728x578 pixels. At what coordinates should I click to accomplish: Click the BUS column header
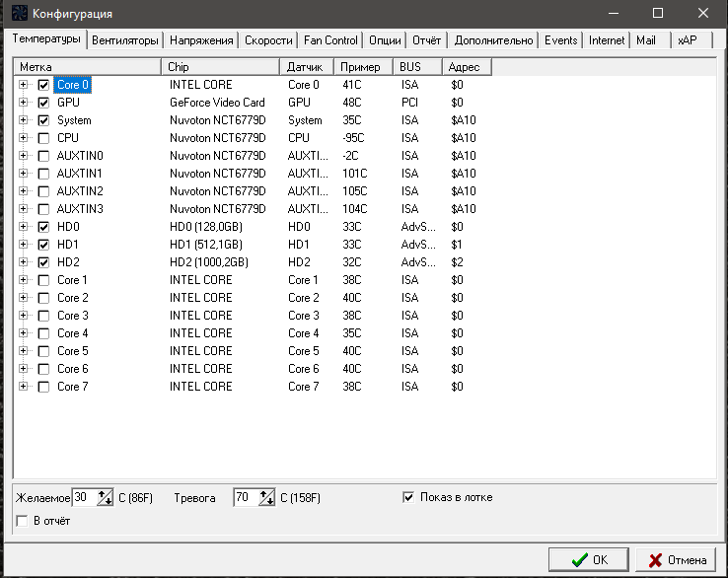[417, 67]
